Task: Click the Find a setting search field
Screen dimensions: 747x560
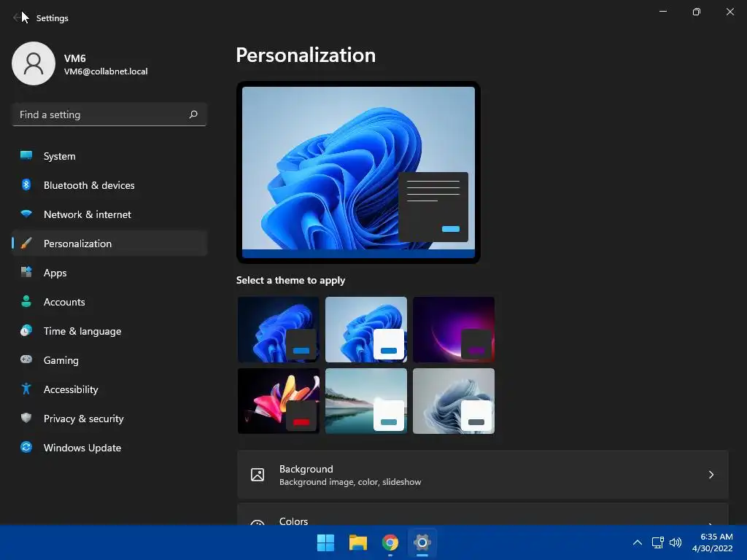Action: tap(109, 114)
